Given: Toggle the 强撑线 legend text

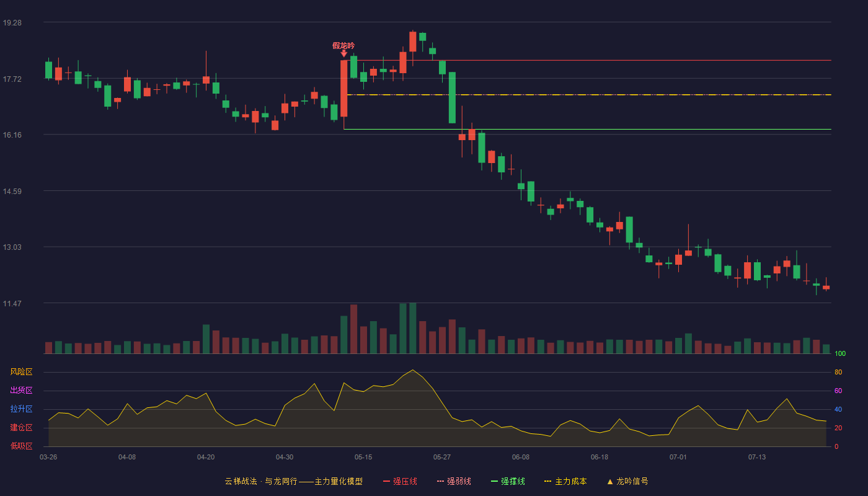Looking at the screenshot, I should [x=513, y=482].
